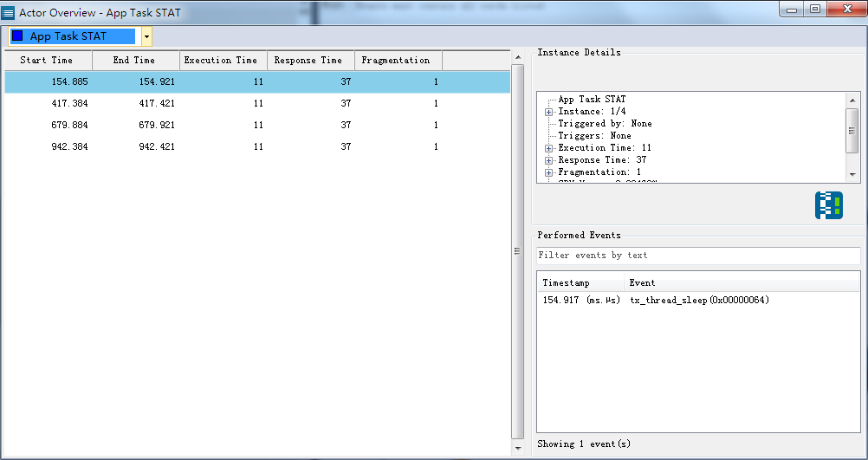Select the row starting at 679.884
868x460 pixels.
click(257, 125)
